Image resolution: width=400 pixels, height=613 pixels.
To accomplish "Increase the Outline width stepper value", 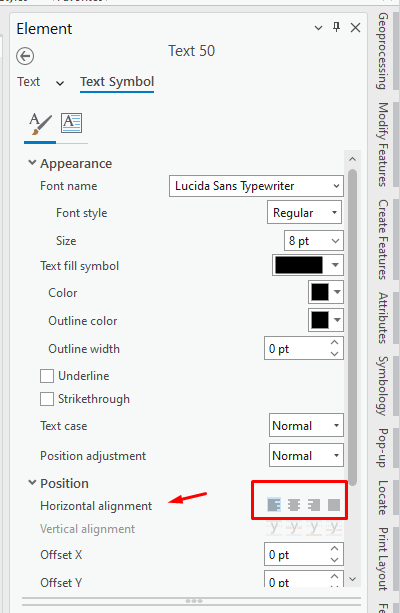I will tap(334, 342).
